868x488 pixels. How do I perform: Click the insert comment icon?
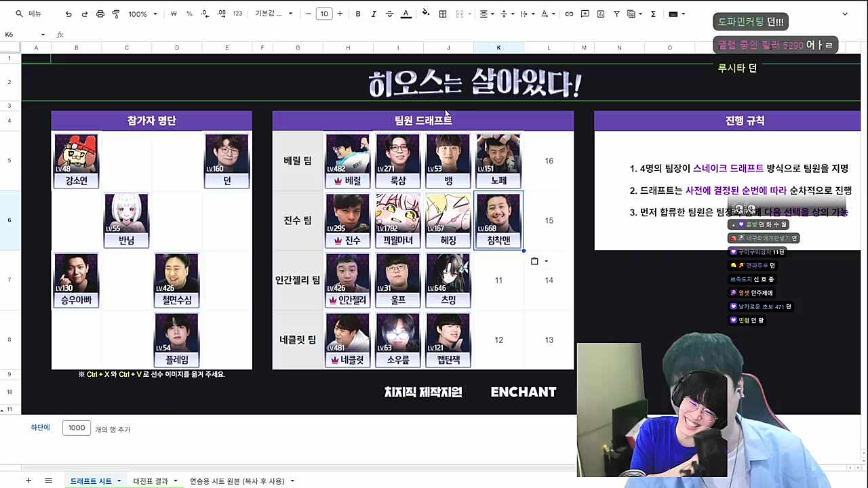pos(585,14)
